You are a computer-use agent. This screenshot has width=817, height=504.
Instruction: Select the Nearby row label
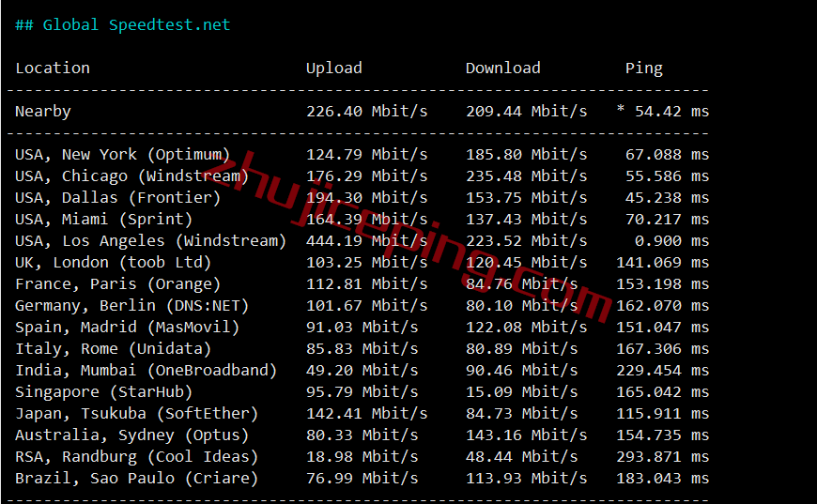coord(43,111)
